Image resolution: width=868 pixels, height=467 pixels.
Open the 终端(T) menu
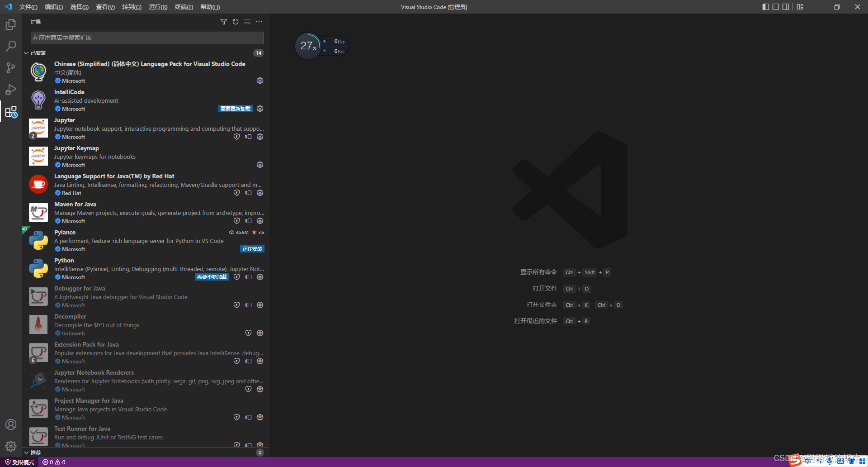pos(184,7)
